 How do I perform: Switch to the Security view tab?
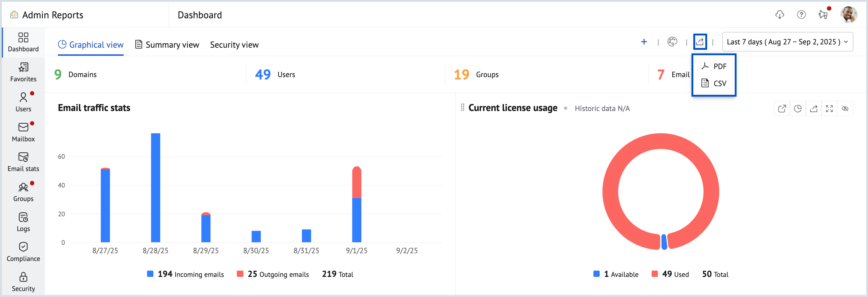point(234,44)
